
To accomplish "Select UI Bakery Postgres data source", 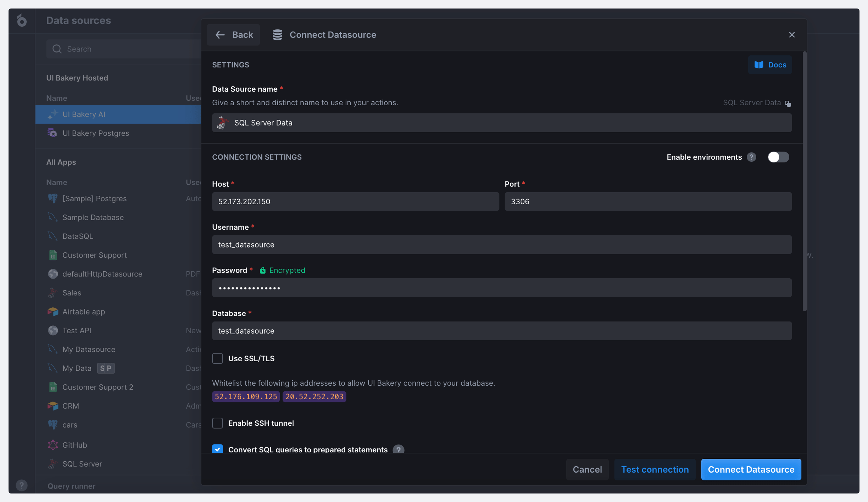I will click(x=95, y=133).
